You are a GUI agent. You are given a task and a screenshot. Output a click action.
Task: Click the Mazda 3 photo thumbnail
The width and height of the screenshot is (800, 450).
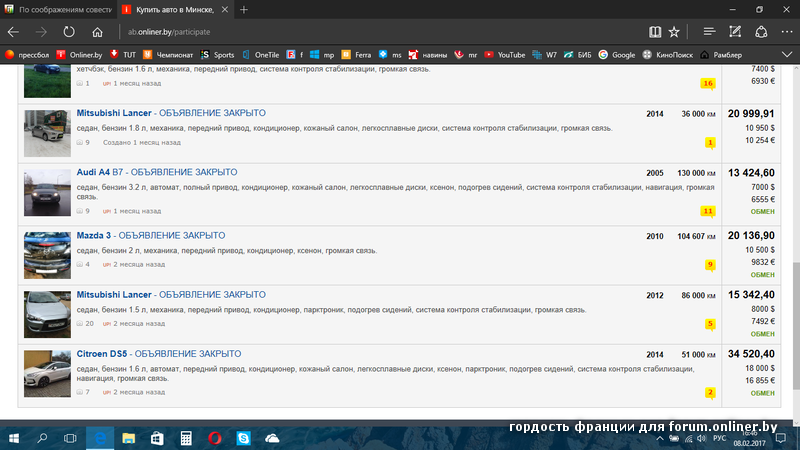47,255
